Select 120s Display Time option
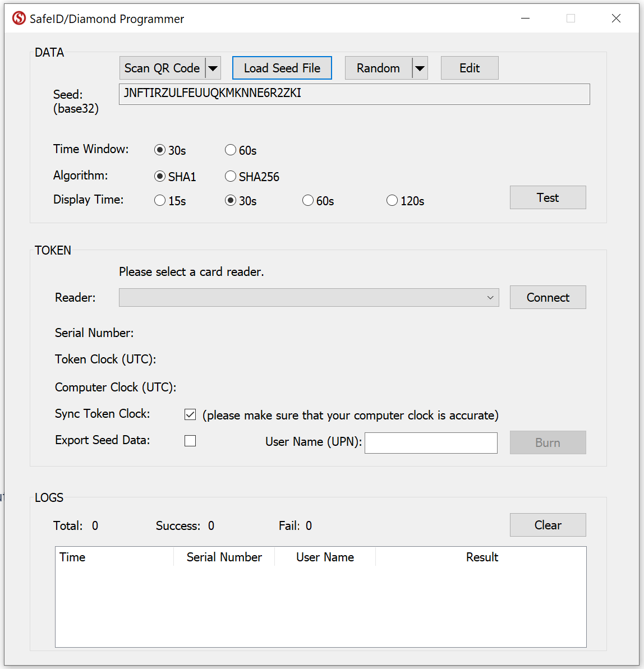Image resolution: width=644 pixels, height=669 pixels. (x=392, y=201)
